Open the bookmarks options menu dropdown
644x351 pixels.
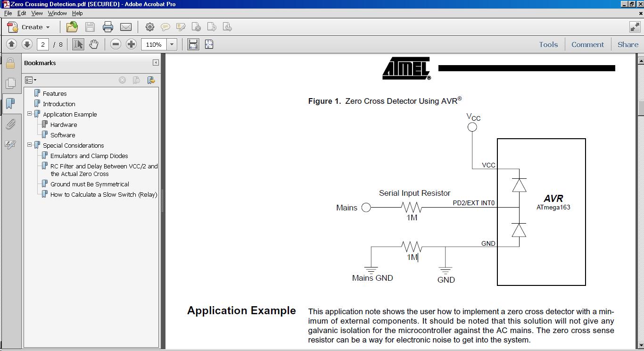tap(31, 80)
